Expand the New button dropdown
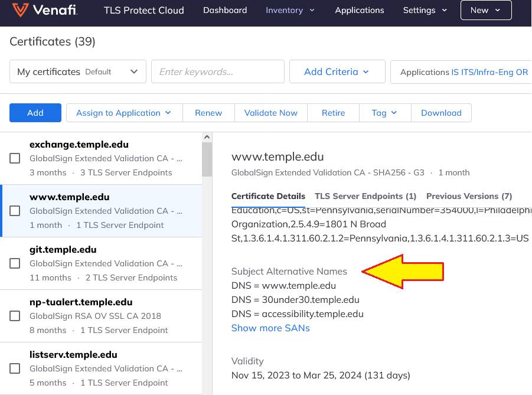 (486, 10)
